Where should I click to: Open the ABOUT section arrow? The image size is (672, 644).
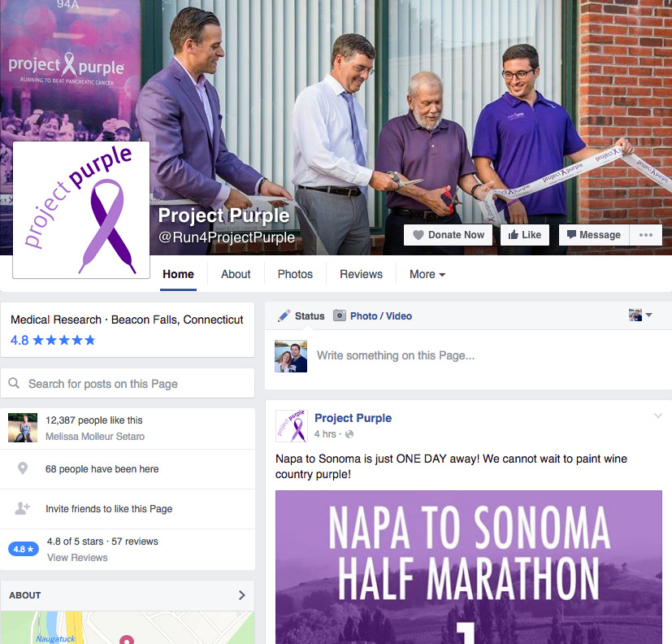(x=241, y=595)
